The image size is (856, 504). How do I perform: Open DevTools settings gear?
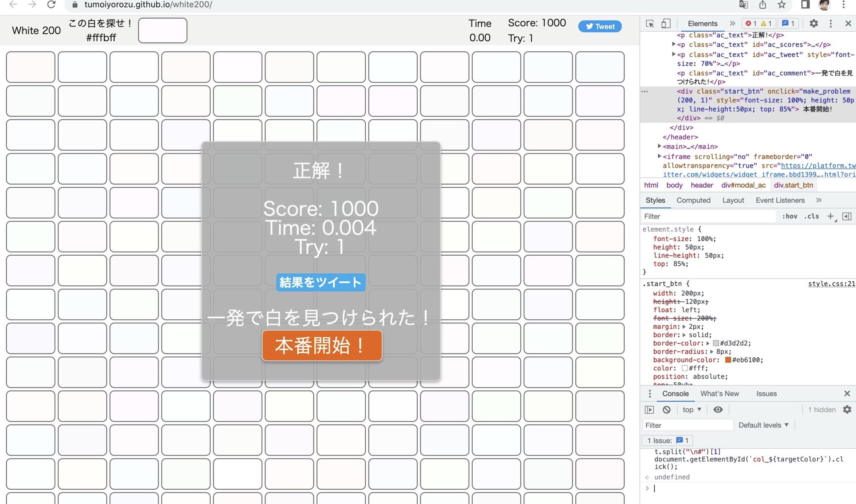pyautogui.click(x=813, y=24)
